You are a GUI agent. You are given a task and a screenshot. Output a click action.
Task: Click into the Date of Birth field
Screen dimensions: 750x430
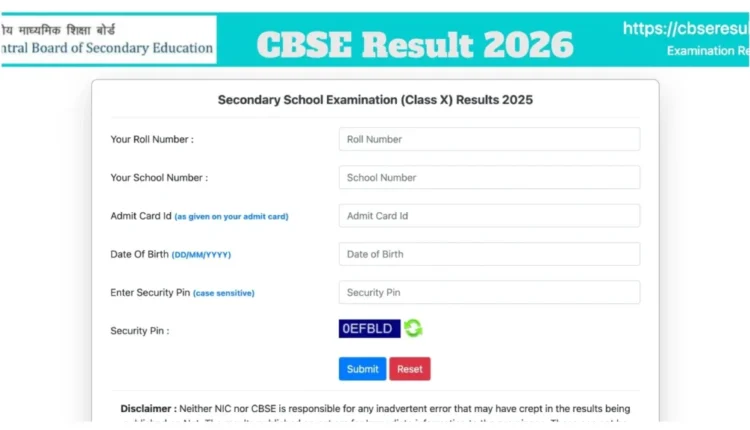pyautogui.click(x=489, y=254)
